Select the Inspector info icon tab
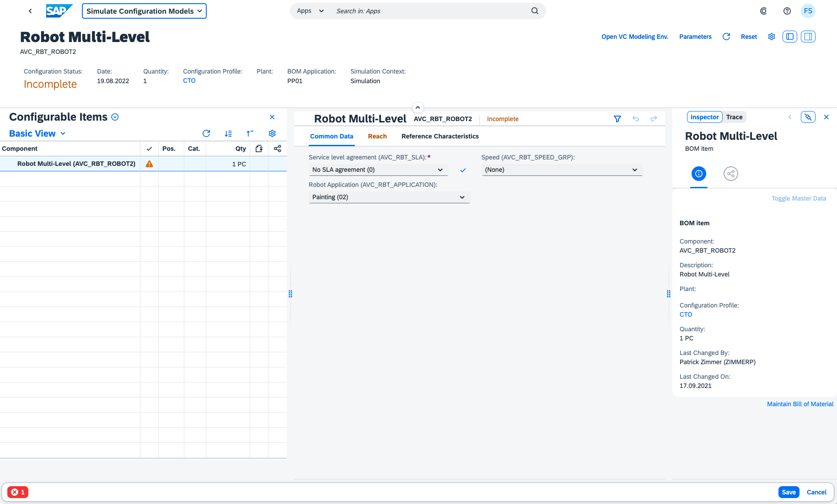The image size is (837, 504). coord(699,174)
